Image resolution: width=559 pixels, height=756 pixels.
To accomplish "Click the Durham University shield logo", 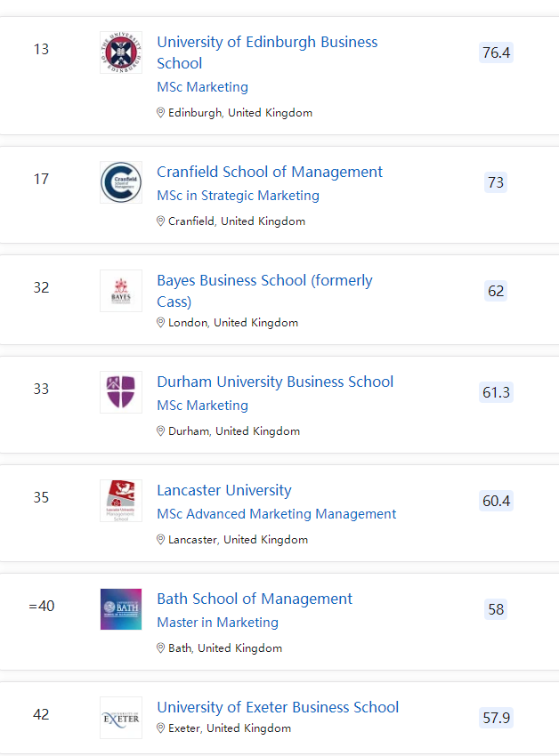I will [121, 392].
